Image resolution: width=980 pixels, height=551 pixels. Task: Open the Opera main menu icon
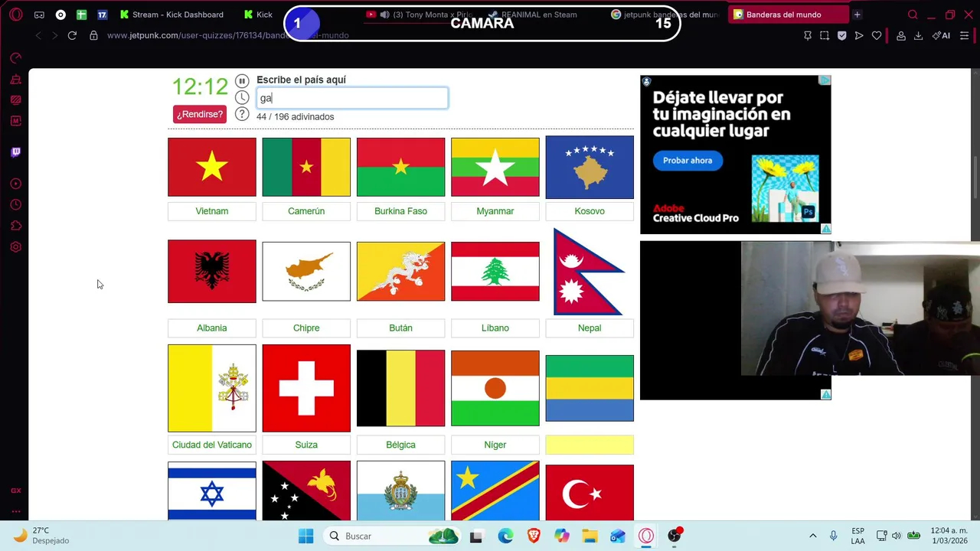(x=15, y=15)
